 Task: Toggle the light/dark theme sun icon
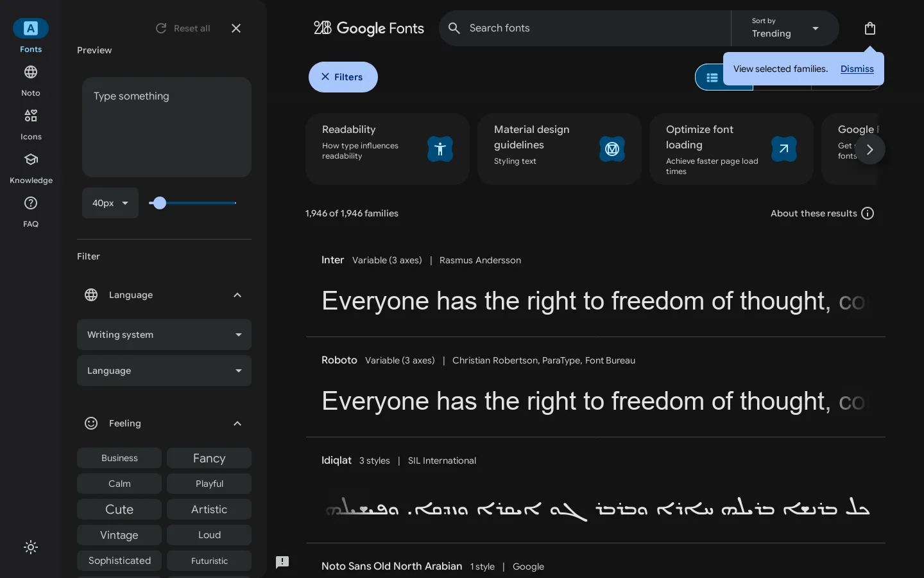(x=31, y=547)
